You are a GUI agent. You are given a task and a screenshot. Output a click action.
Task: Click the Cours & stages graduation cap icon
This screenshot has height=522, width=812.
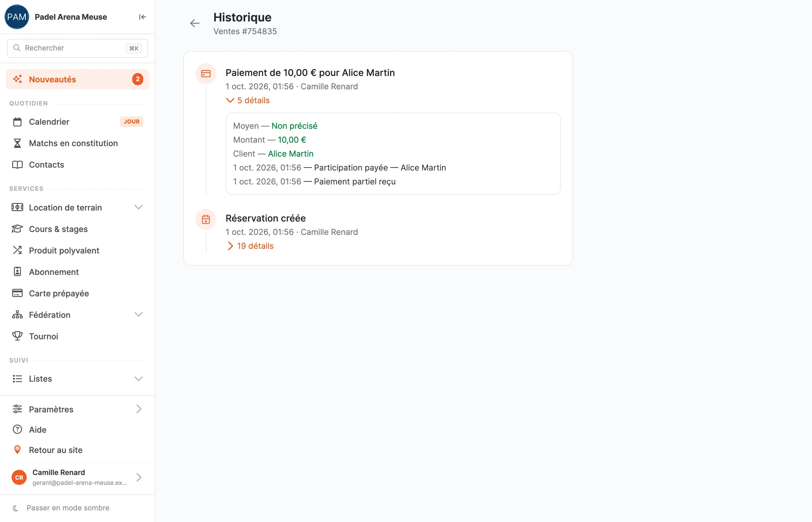coord(17,229)
